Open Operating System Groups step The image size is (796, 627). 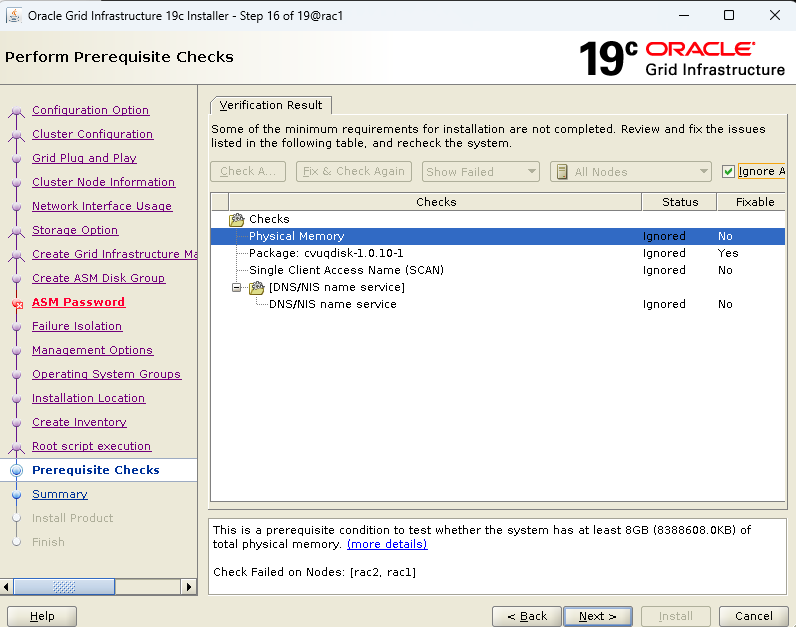(x=107, y=374)
